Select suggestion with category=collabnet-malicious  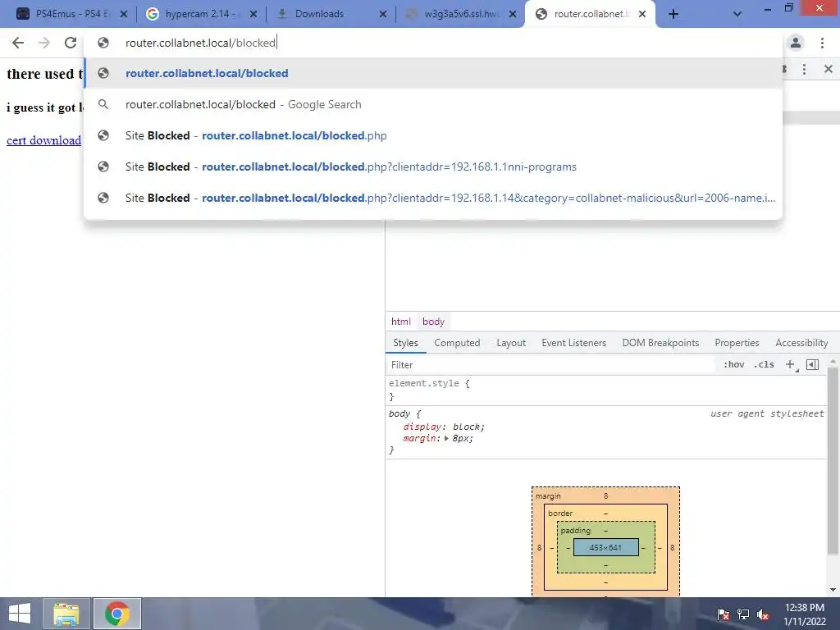coord(433,198)
